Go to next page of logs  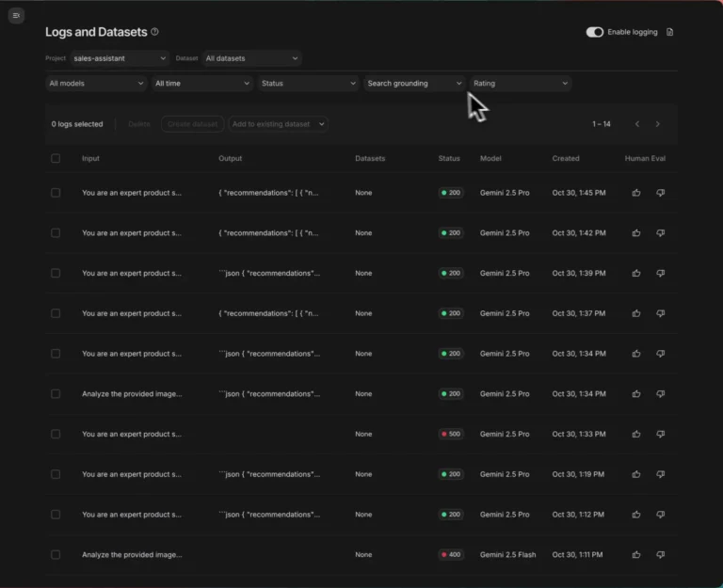[x=657, y=124]
